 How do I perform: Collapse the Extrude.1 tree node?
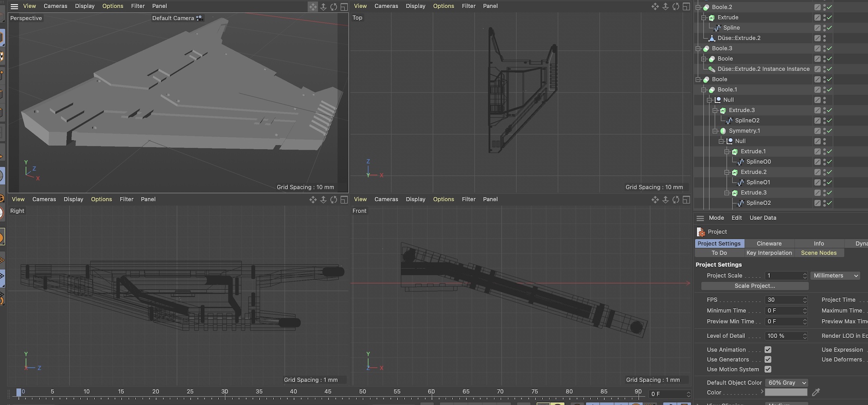click(727, 152)
